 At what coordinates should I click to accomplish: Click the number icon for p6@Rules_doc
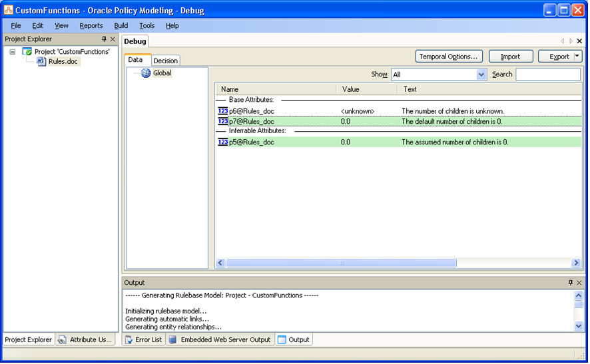pyautogui.click(x=223, y=111)
